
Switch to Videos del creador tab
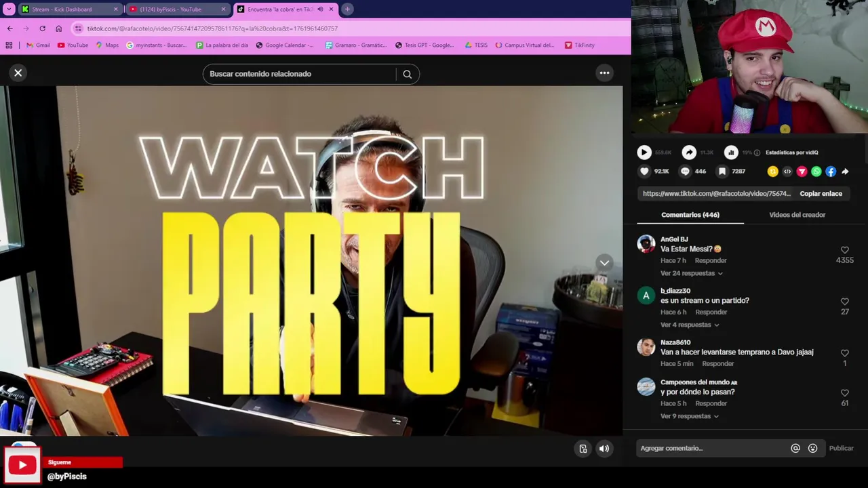pyautogui.click(x=797, y=215)
